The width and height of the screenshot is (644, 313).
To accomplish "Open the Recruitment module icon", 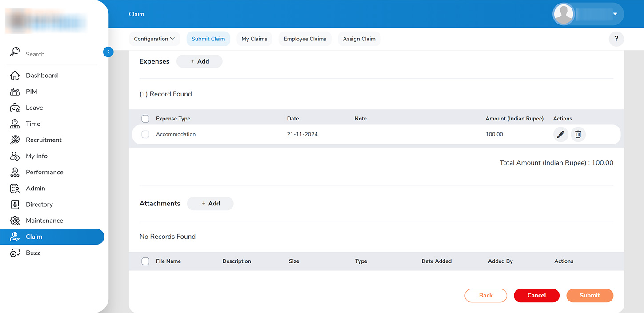I will pos(15,140).
